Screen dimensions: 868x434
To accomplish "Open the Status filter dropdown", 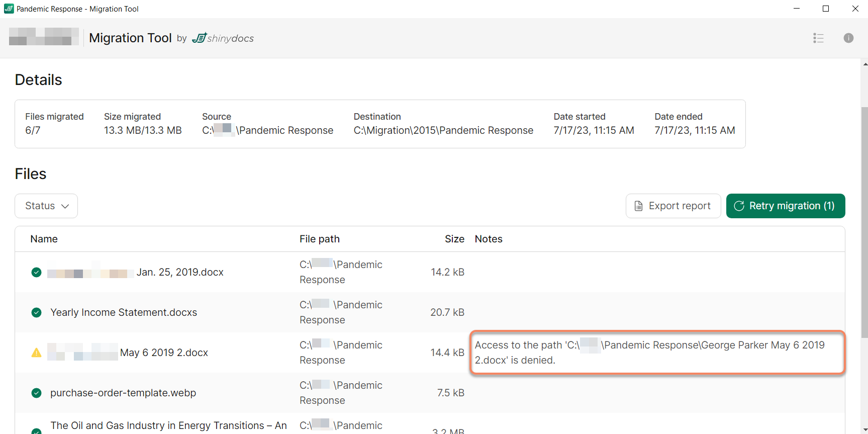I will click(46, 206).
